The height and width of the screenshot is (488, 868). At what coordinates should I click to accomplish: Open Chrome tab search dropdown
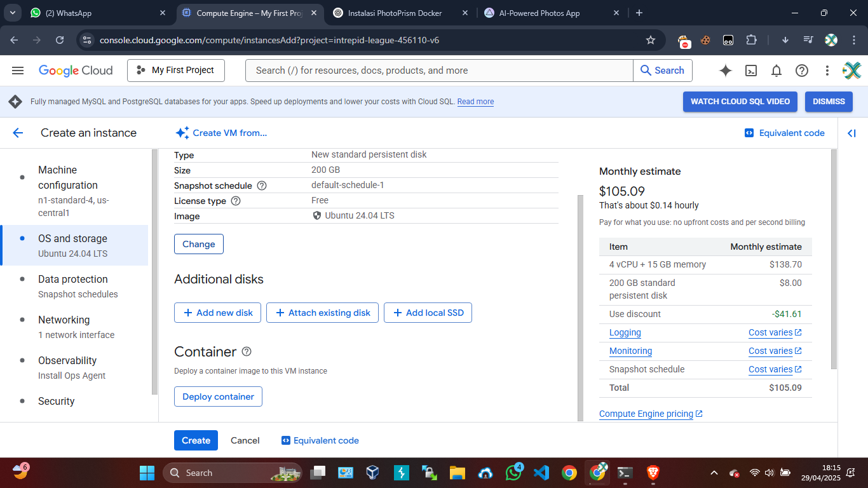tap(13, 13)
